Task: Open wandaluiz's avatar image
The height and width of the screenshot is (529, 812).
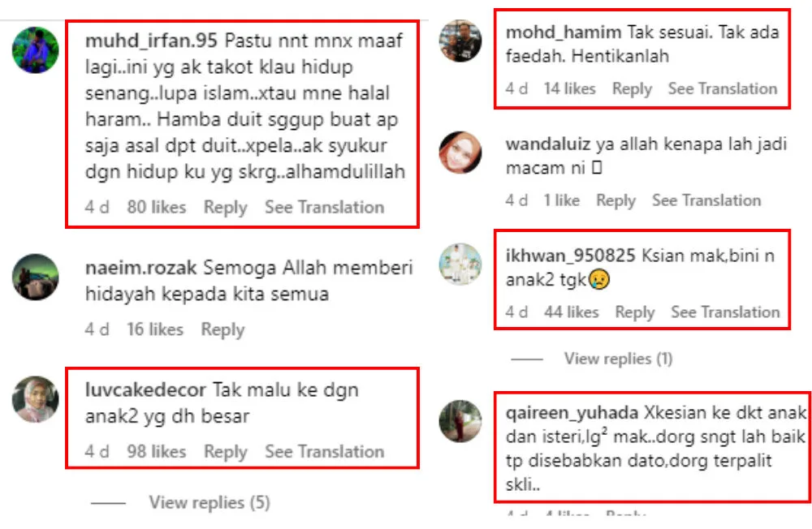Action: [x=460, y=153]
